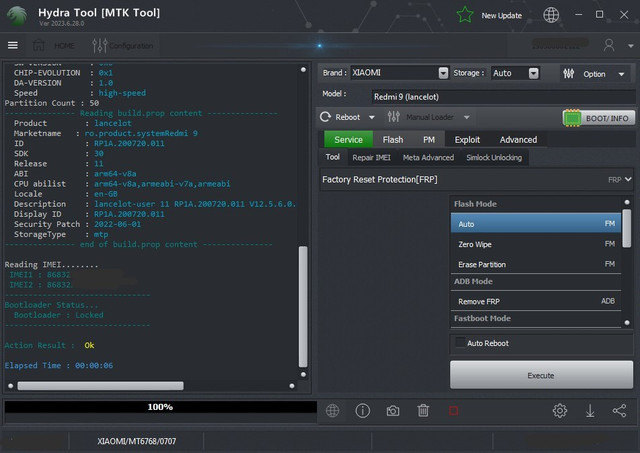
Task: Click status bar text XIAOMI/MT6768/0707
Action: pyautogui.click(x=137, y=441)
